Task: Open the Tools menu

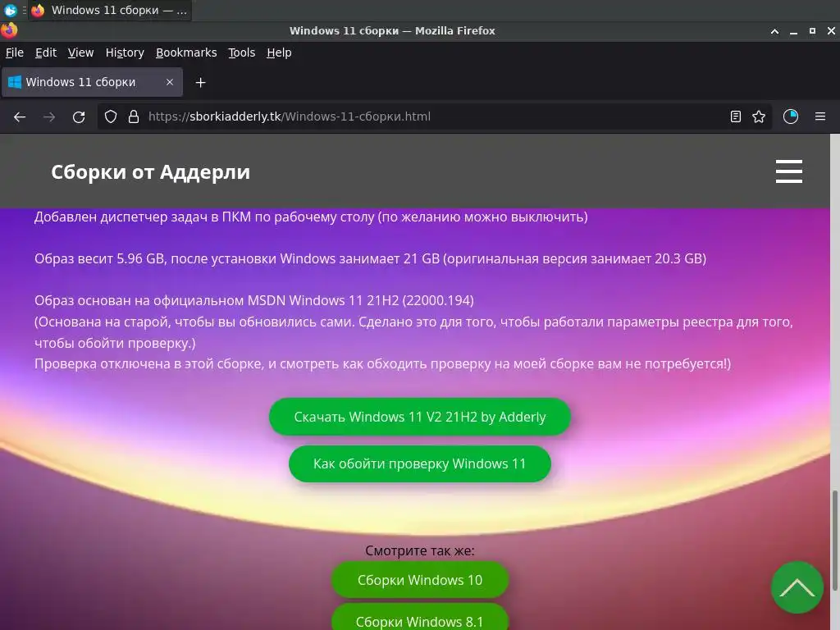Action: (242, 52)
